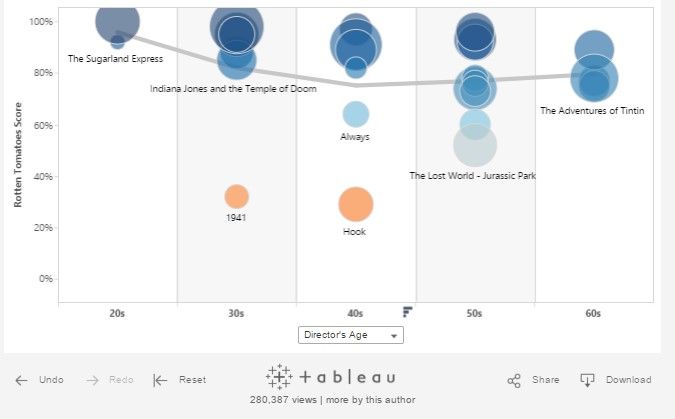Click the Undo arrow icon
Screen dimensions: 675x419
pyautogui.click(x=21, y=380)
